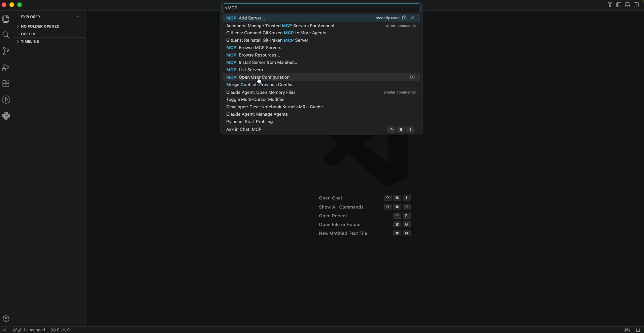Image resolution: width=644 pixels, height=333 pixels.
Task: Remove MCP: Add Server from recently used
Action: [412, 18]
